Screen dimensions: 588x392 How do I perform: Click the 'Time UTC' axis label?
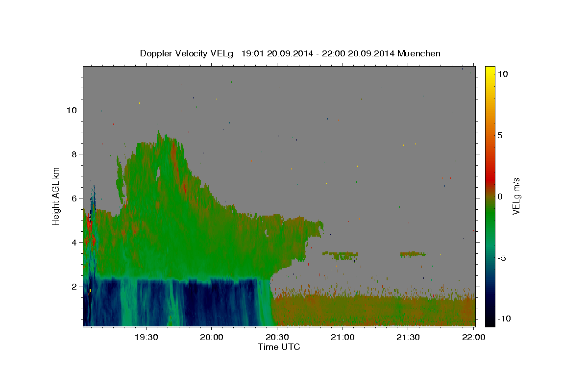(x=279, y=347)
